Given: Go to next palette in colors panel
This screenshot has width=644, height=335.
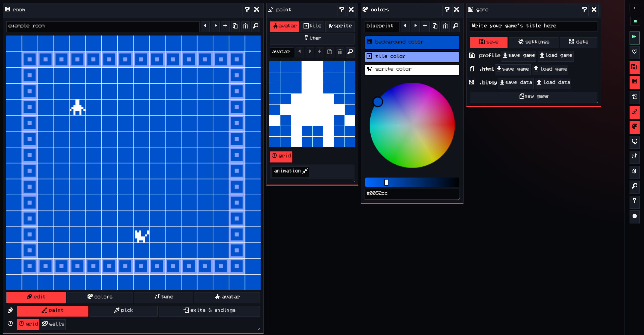Looking at the screenshot, I should (415, 26).
